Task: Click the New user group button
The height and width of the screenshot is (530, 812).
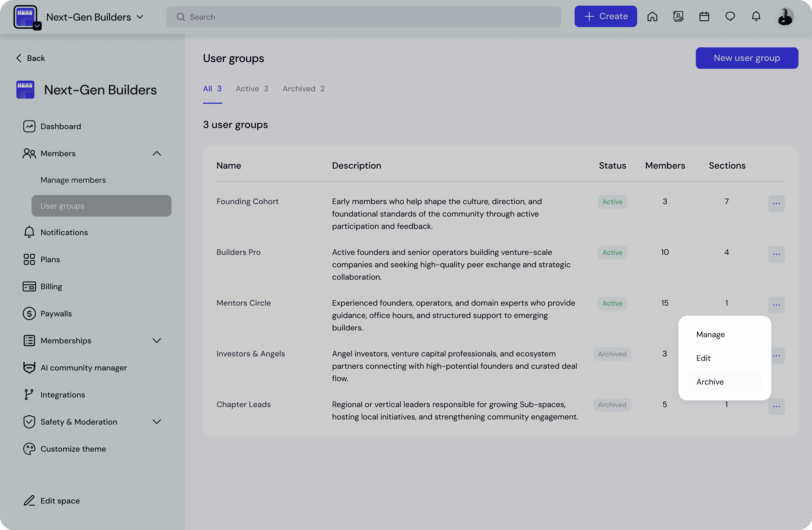Action: coord(746,58)
